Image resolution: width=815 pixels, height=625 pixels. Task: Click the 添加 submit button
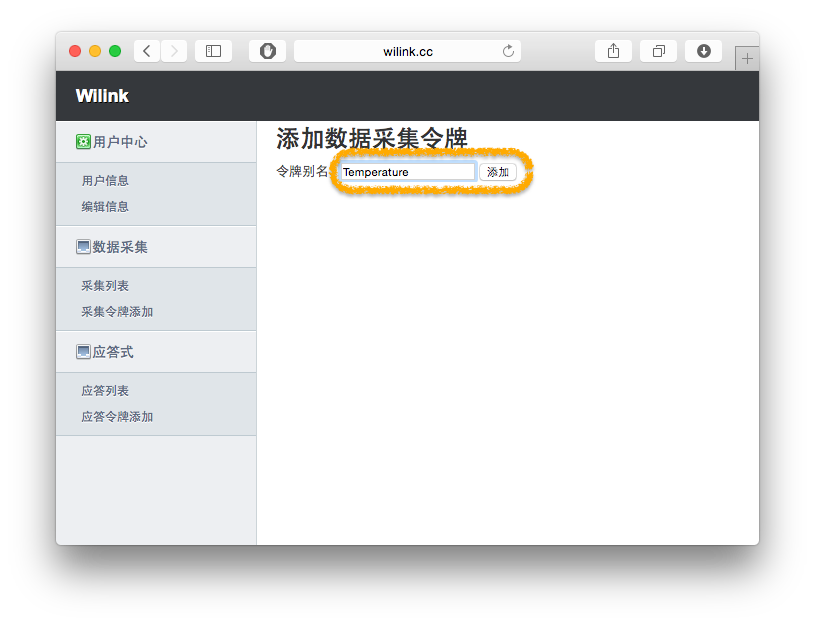(497, 172)
